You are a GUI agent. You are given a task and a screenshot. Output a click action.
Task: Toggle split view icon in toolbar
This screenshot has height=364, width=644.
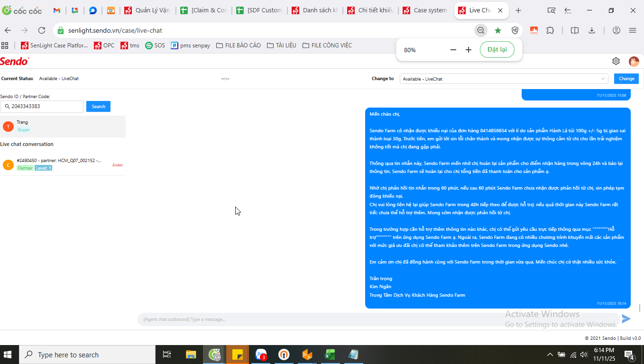click(x=575, y=30)
